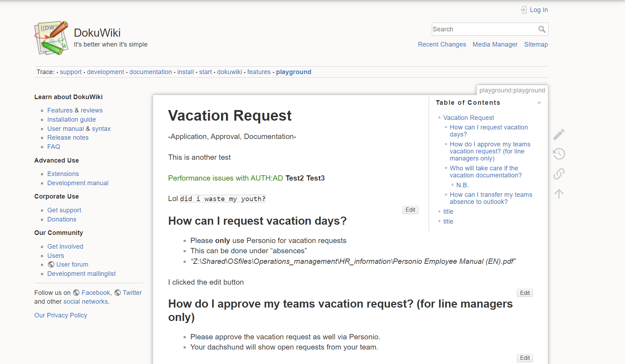Click 'I clicked the edit button' text

point(206,282)
